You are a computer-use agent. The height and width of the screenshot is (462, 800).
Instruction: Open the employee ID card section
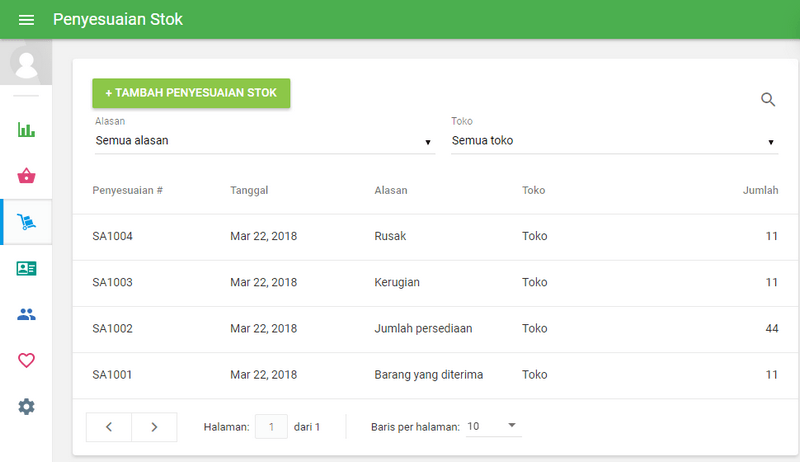click(26, 268)
